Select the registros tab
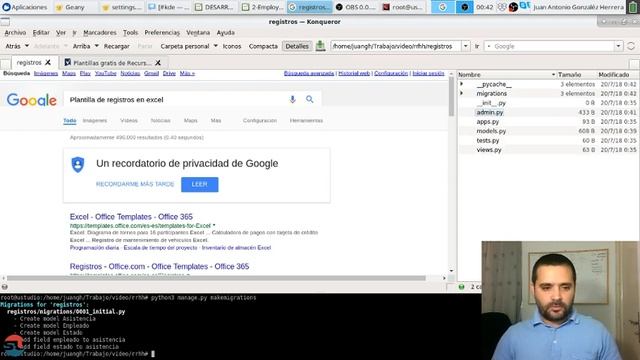 point(29,62)
